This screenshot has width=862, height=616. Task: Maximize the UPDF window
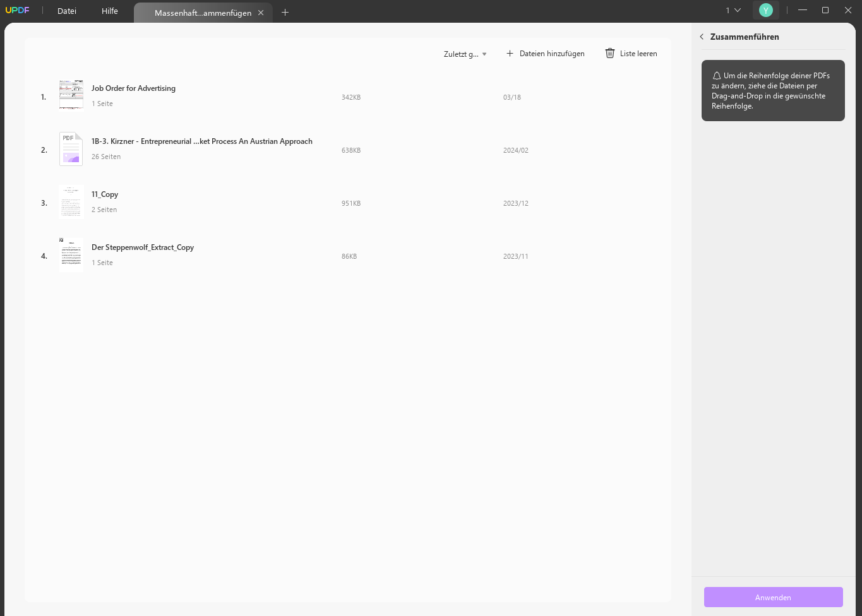click(x=825, y=10)
